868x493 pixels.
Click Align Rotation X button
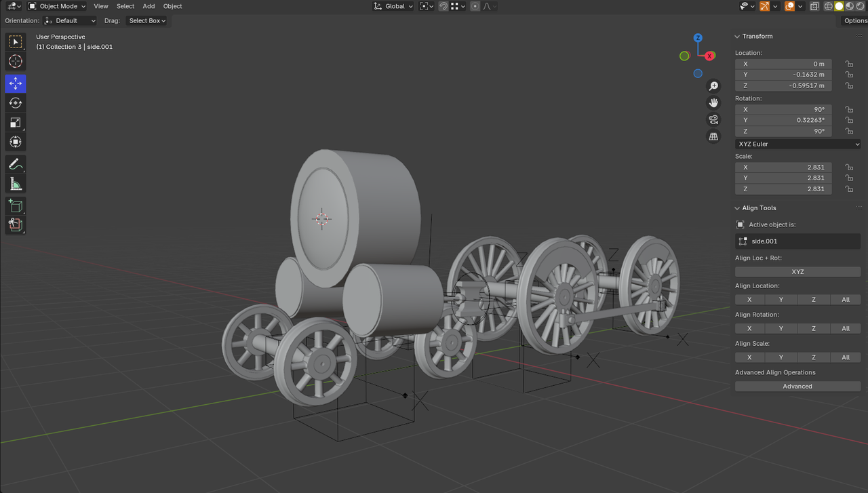[x=749, y=328]
